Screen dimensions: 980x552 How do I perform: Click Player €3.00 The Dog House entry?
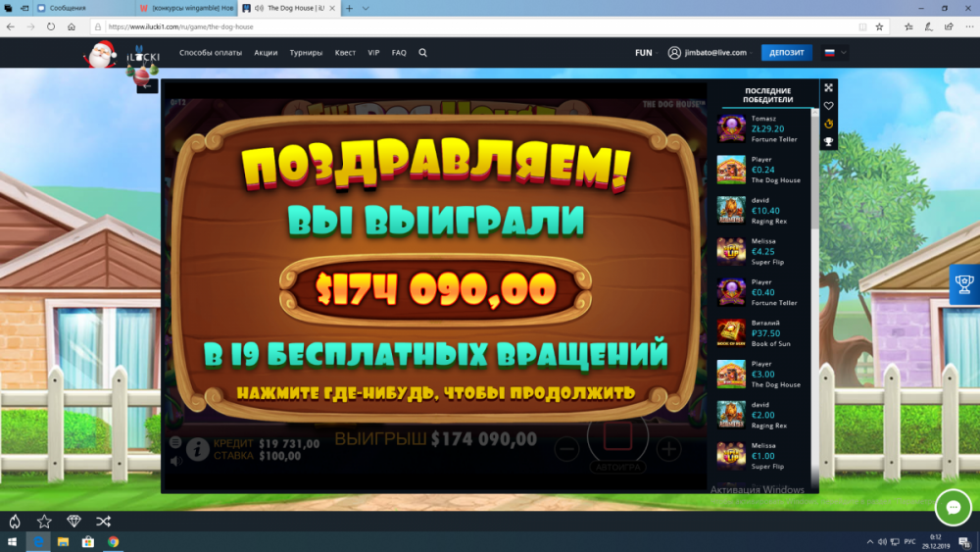click(x=762, y=375)
